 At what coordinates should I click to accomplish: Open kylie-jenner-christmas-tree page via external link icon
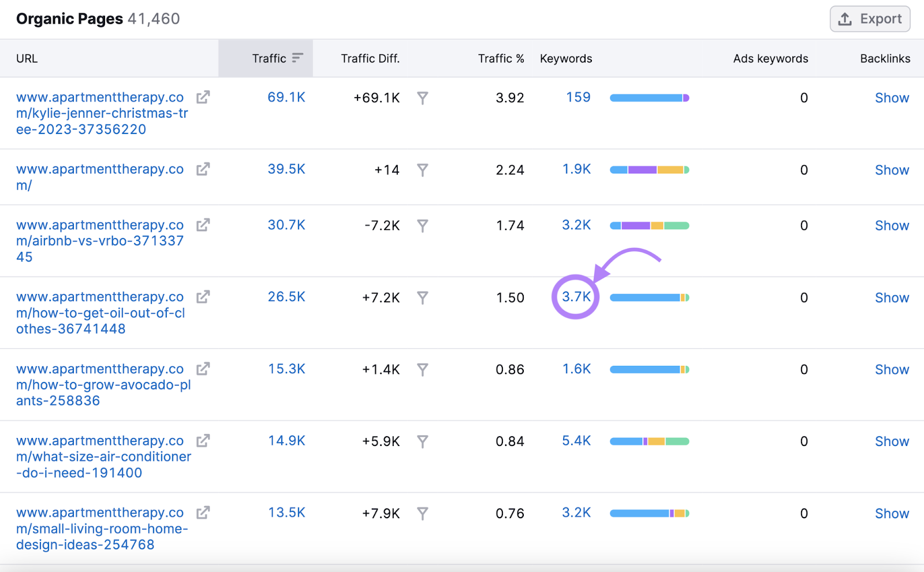[x=202, y=97]
